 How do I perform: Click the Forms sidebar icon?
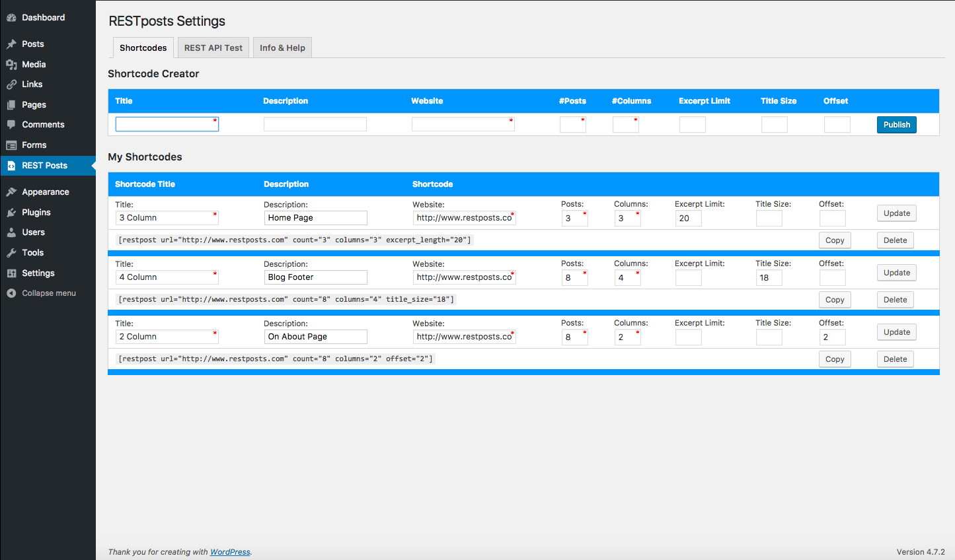(11, 145)
